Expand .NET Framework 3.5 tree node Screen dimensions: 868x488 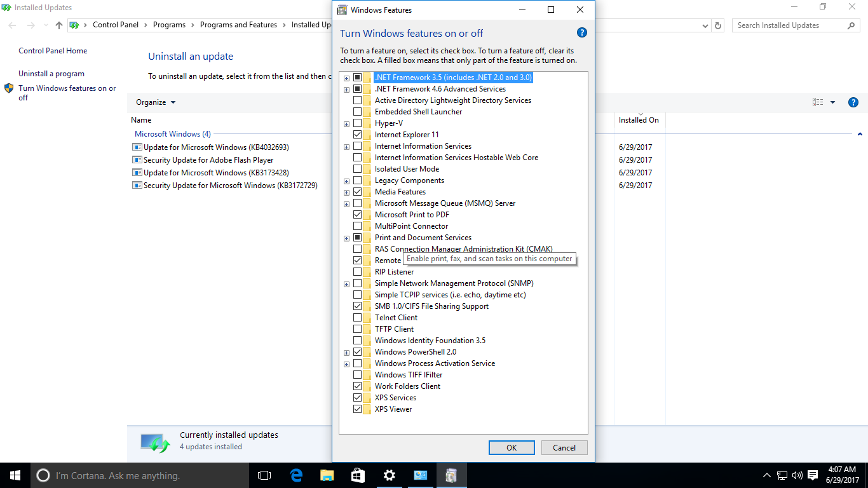coord(346,78)
